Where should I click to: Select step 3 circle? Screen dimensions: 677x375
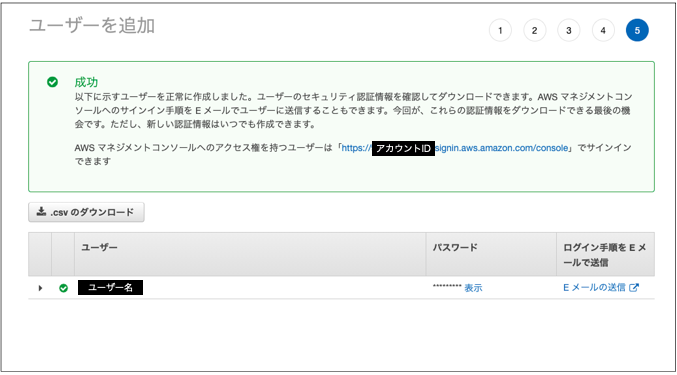(569, 30)
